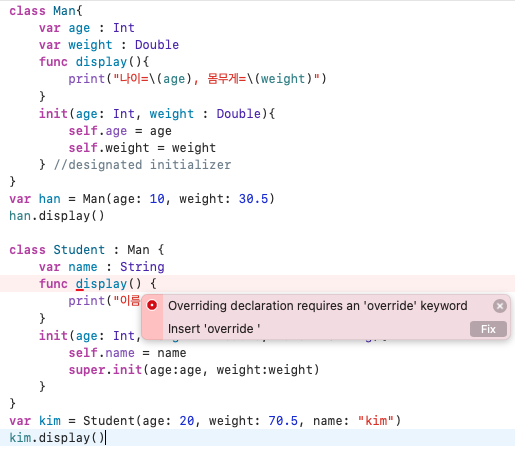The image size is (515, 449).
Task: Click 'func display(){' in class Man
Action: [x=94, y=62]
